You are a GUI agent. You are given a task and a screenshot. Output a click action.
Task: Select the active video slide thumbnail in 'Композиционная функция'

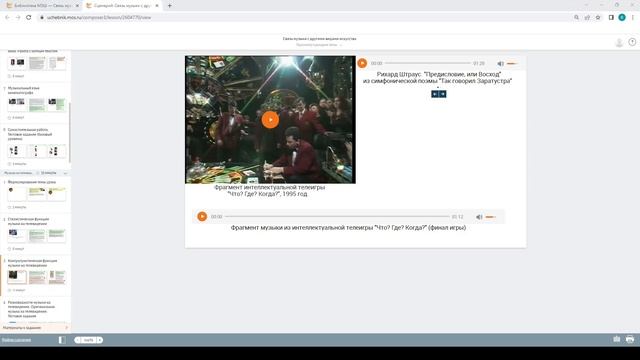point(17,277)
